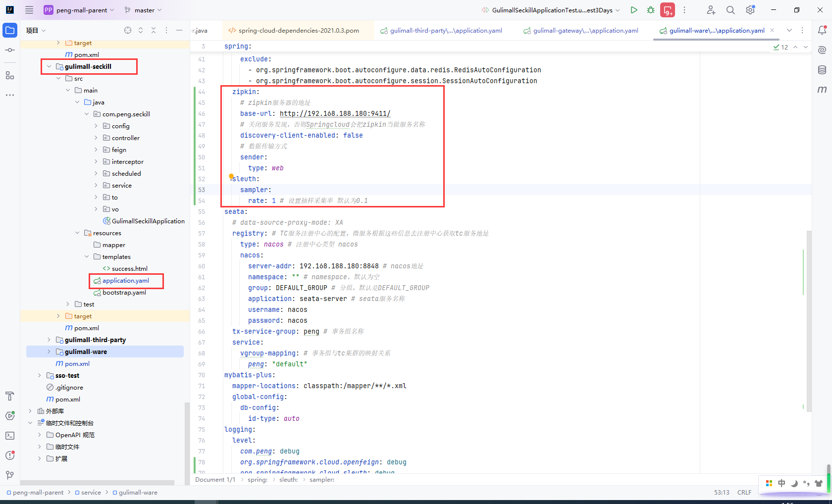832x504 pixels.
Task: Expand all nodes in project panel
Action: 141,30
